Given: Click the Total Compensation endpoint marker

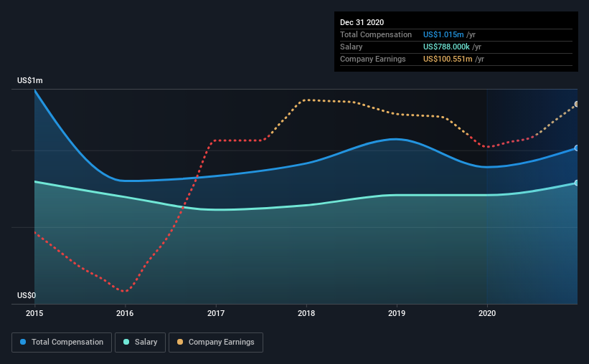Looking at the screenshot, I should click(x=576, y=148).
